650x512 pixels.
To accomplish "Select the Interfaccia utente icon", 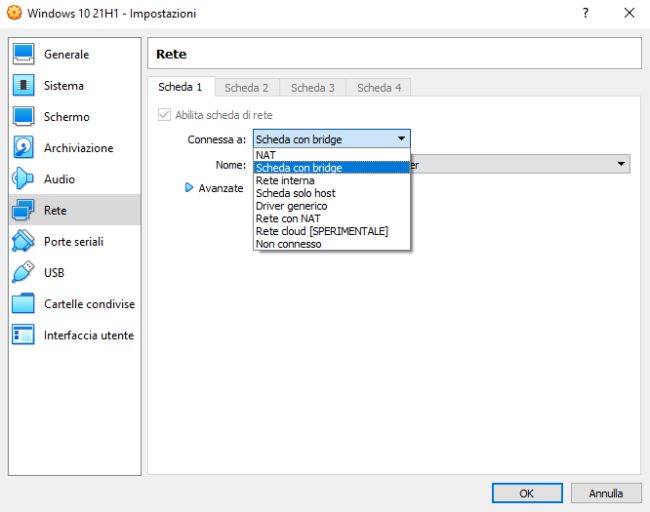I will pos(23,335).
